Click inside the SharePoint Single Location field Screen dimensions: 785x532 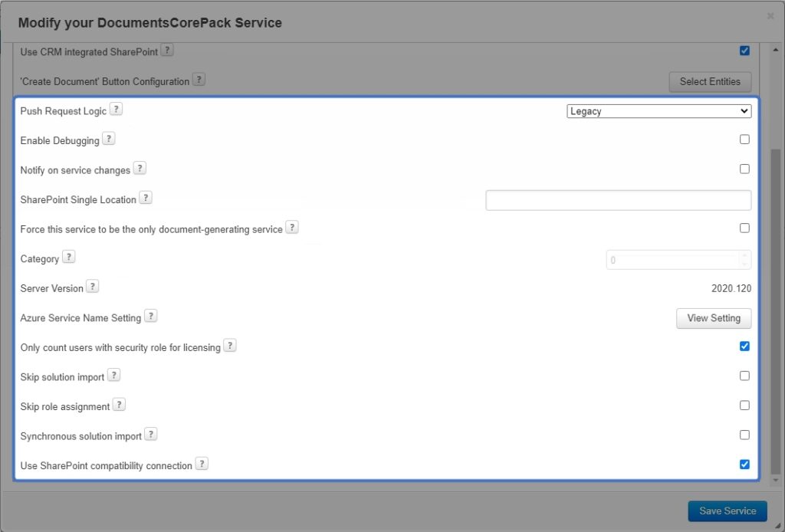[617, 199]
